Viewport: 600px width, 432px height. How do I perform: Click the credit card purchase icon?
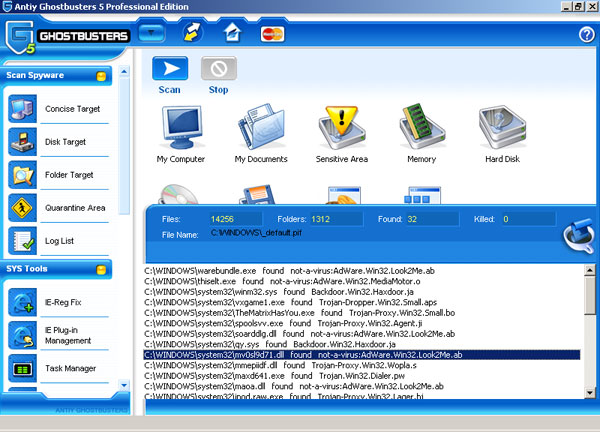(272, 34)
